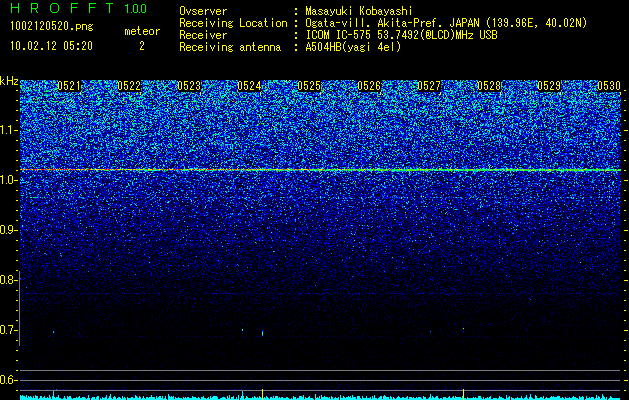This screenshot has width=629, height=400.
Task: Click the file name 1002120520.png
Action: point(52,26)
